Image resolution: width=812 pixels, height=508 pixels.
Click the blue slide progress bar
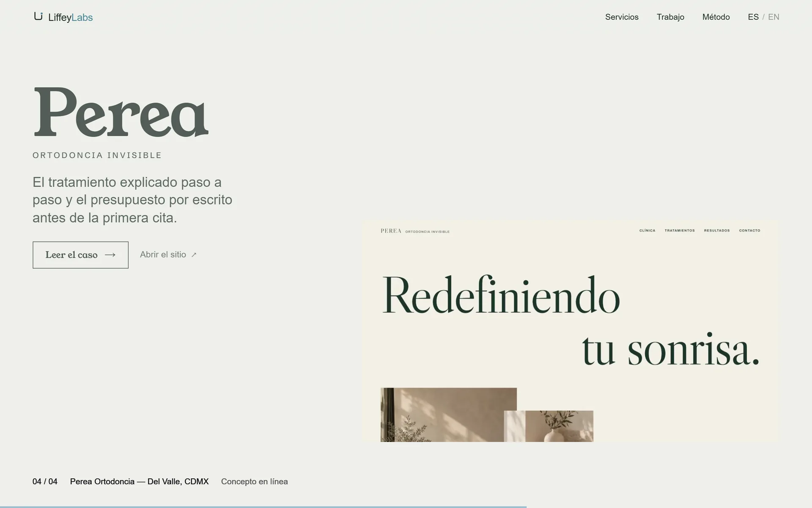(263, 507)
